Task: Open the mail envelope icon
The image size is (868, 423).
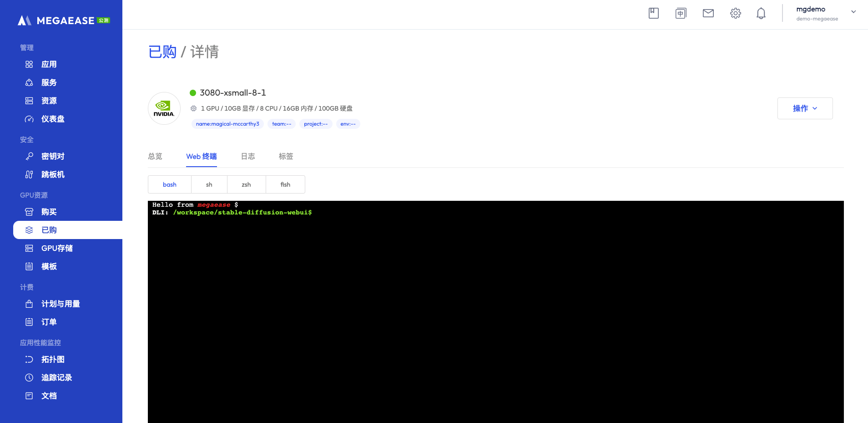Action: coord(708,14)
